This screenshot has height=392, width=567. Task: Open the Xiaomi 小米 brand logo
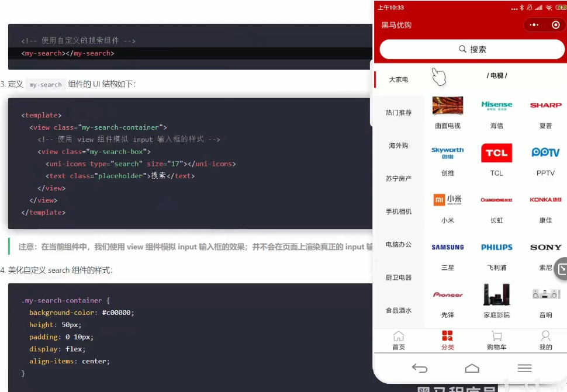tap(448, 199)
